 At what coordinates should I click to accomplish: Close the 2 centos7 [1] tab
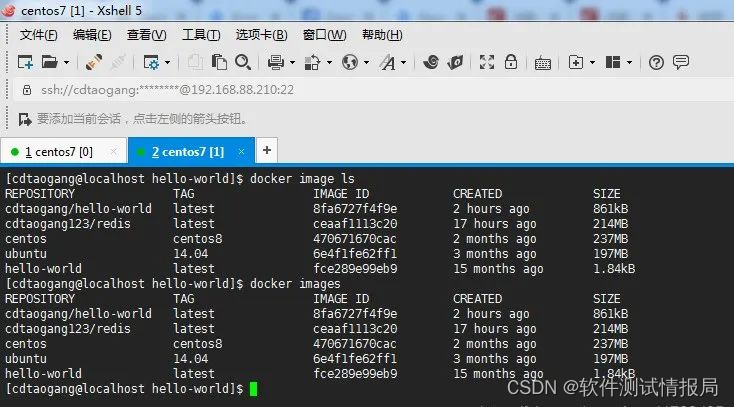(241, 152)
